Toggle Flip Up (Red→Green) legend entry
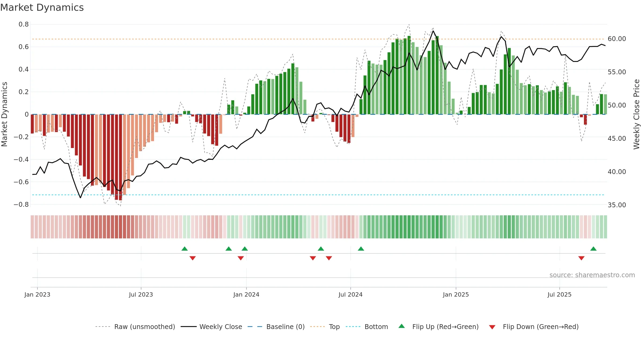Viewport: 644px width, 362px height. 439,327
